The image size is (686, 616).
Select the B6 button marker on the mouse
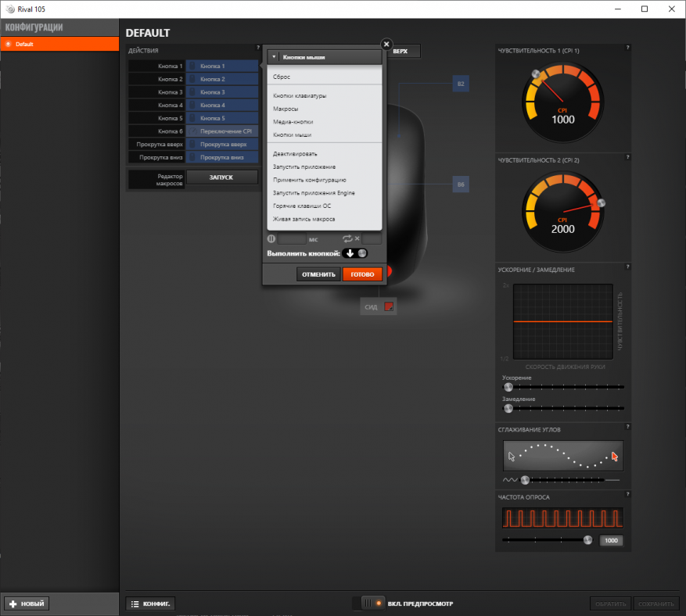tap(461, 184)
